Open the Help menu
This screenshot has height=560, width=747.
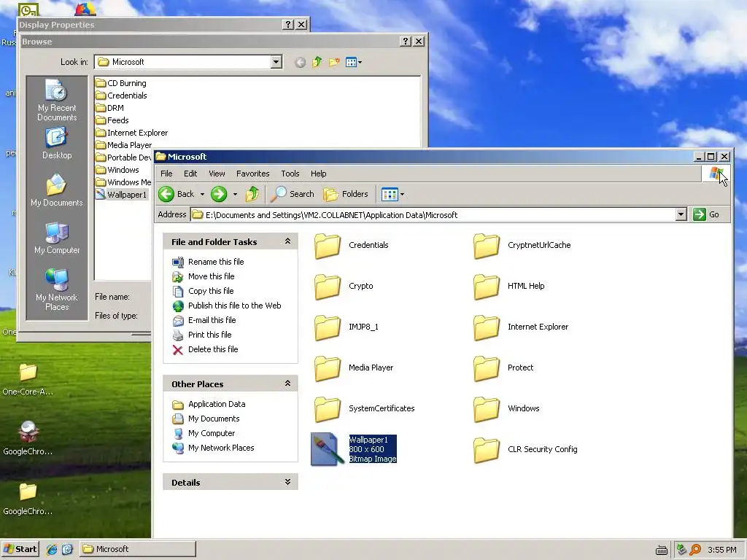coord(319,174)
